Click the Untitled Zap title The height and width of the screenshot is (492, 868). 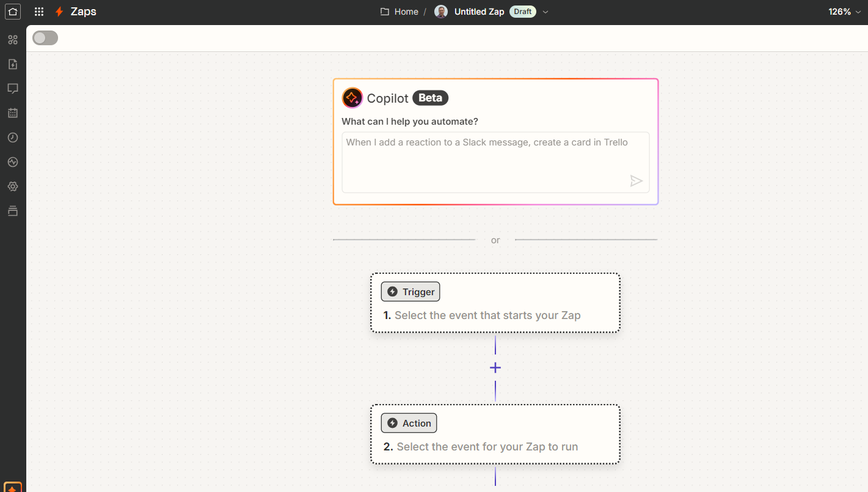479,12
